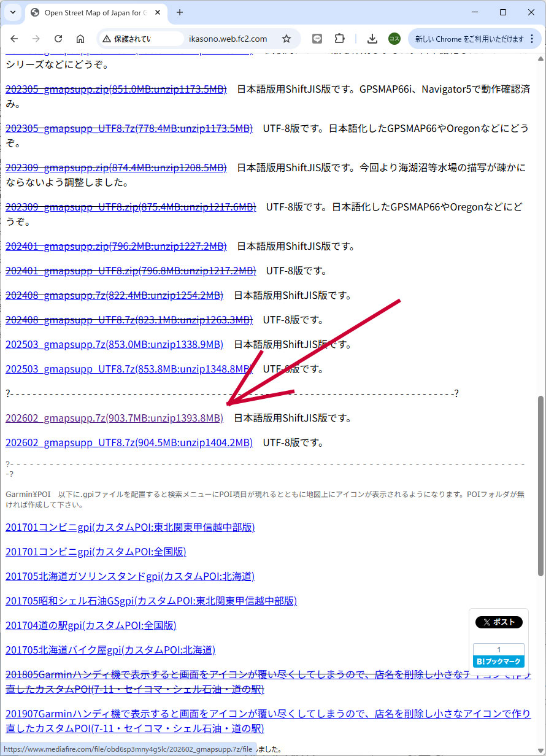This screenshot has width=546, height=756.
Task: Click the X Post share button
Action: [499, 622]
